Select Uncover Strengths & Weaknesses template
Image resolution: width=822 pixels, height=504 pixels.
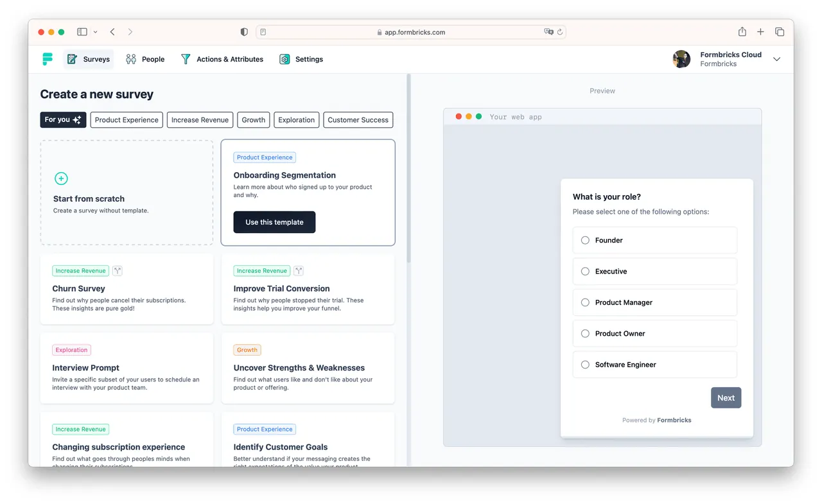(308, 368)
